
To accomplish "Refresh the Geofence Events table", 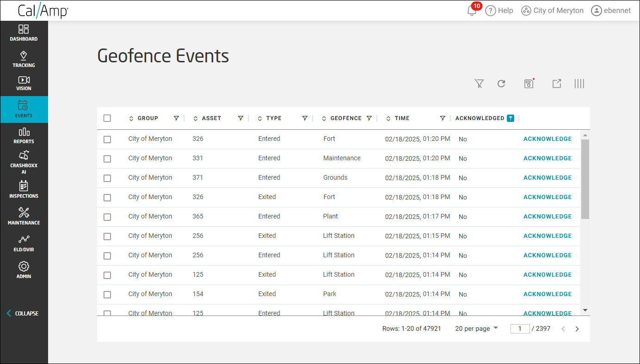I will pos(501,84).
